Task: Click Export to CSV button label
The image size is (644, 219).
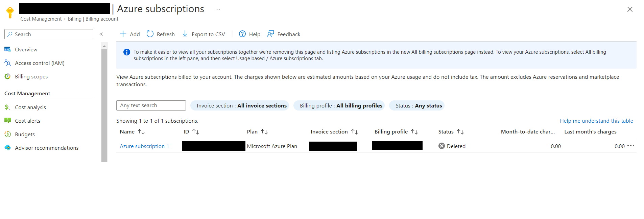Action: [208, 34]
